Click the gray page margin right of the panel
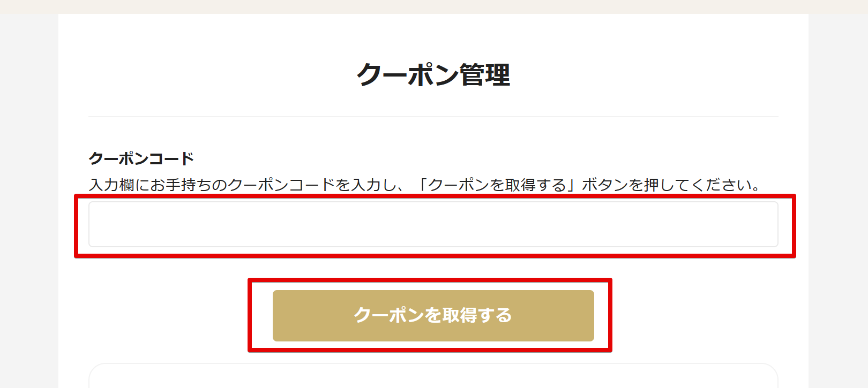The width and height of the screenshot is (868, 388). click(838, 201)
